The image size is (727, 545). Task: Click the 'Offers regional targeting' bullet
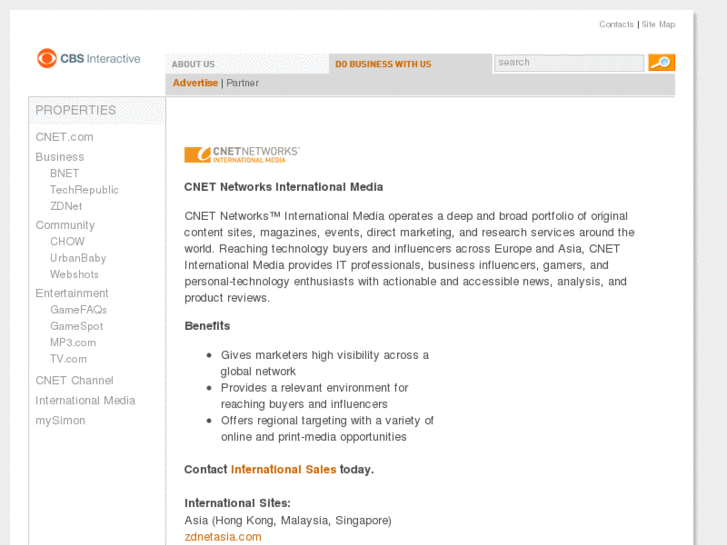pyautogui.click(x=327, y=429)
